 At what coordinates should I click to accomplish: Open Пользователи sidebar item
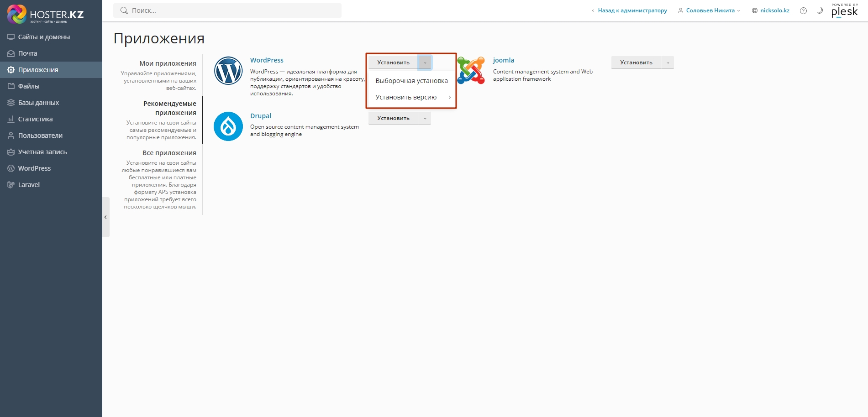tap(51, 136)
